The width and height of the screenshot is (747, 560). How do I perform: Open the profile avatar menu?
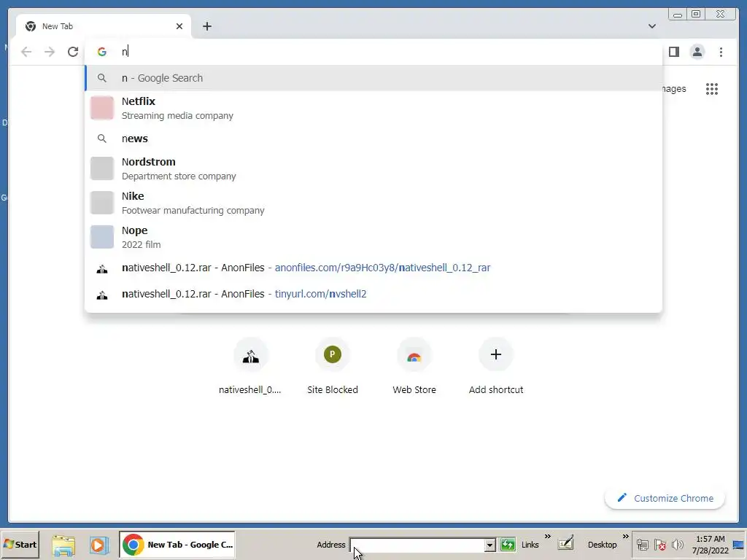(697, 52)
